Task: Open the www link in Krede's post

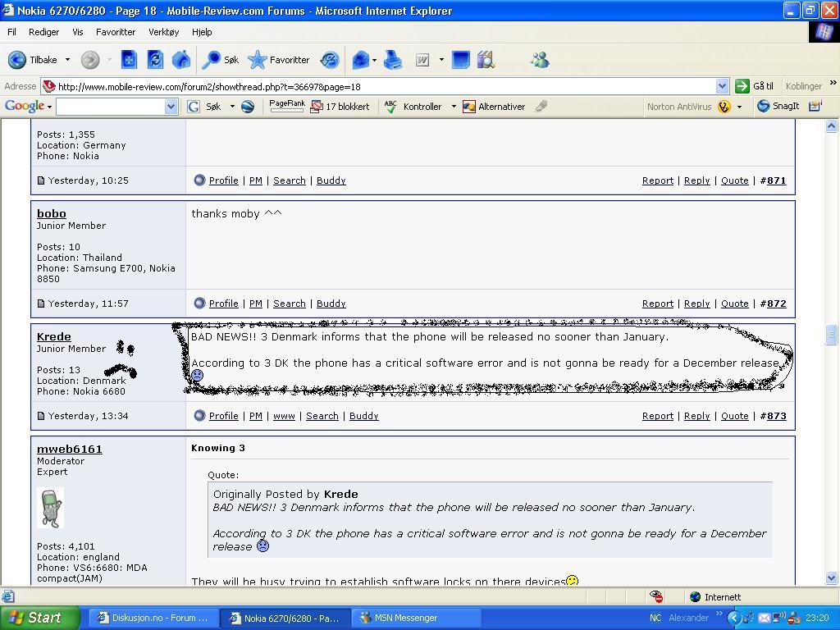Action: pos(284,416)
